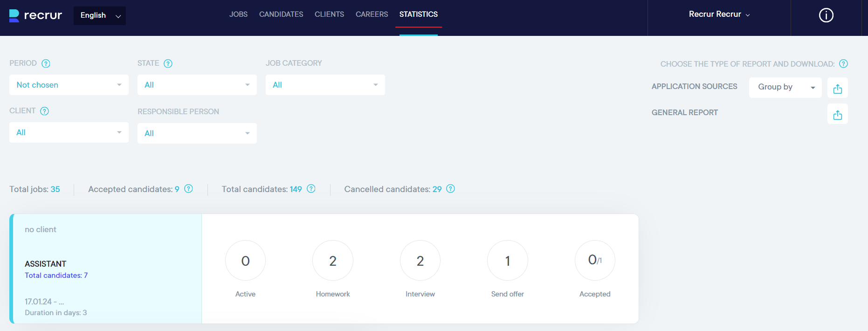This screenshot has height=331, width=868.
Task: Click the help icon next to Client
Action: pos(44,111)
